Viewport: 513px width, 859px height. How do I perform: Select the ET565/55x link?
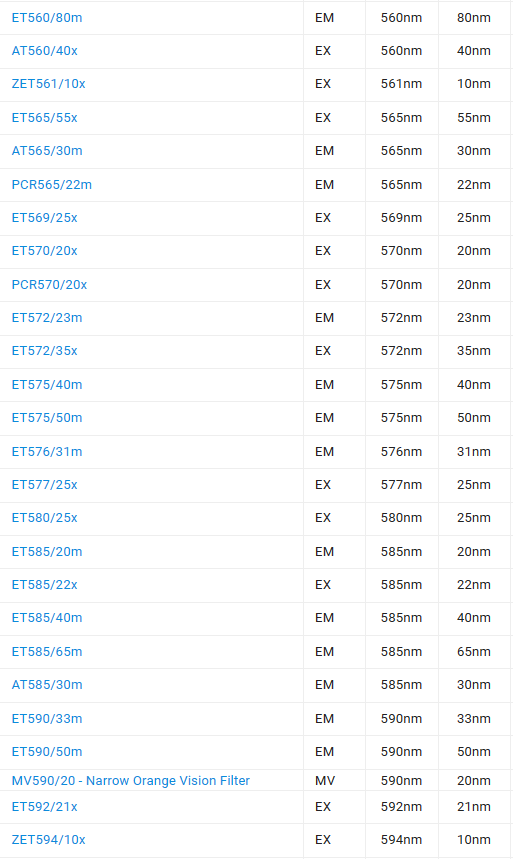click(44, 118)
